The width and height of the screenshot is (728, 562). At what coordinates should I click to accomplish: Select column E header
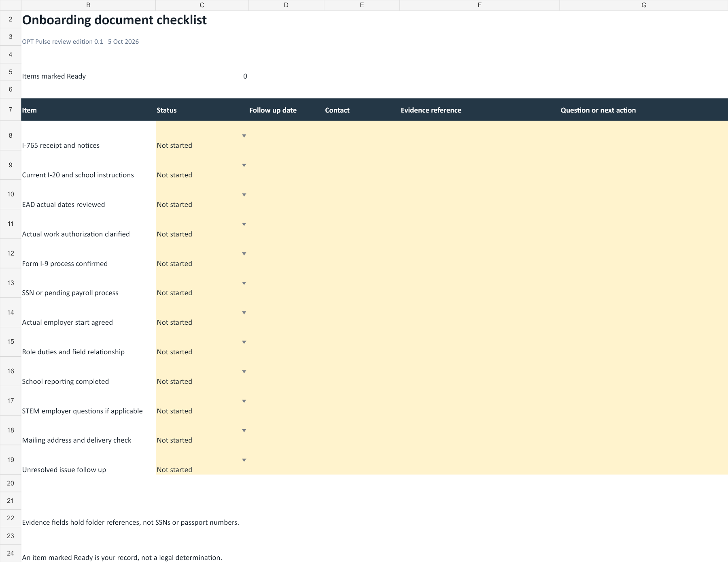point(362,5)
